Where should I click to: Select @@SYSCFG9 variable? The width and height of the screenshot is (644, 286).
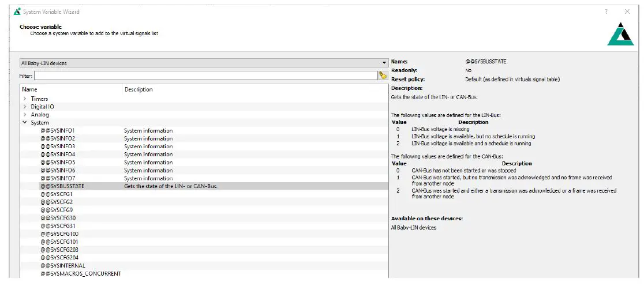click(57, 210)
